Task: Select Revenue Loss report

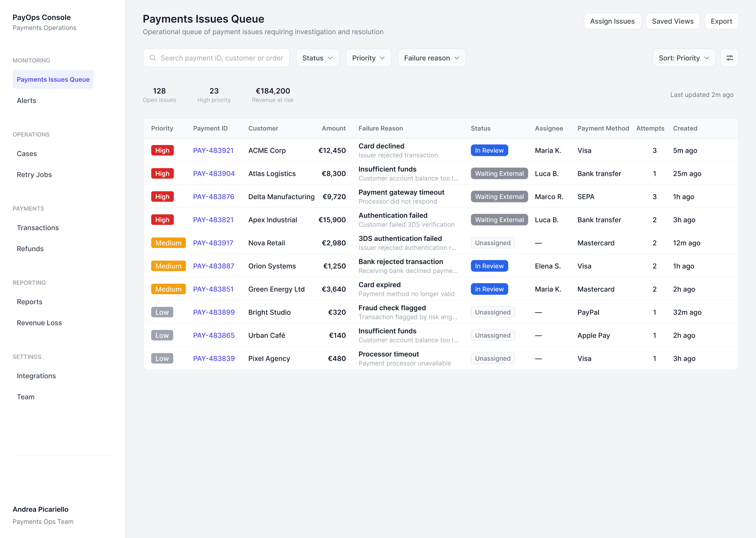Action: 39,323
